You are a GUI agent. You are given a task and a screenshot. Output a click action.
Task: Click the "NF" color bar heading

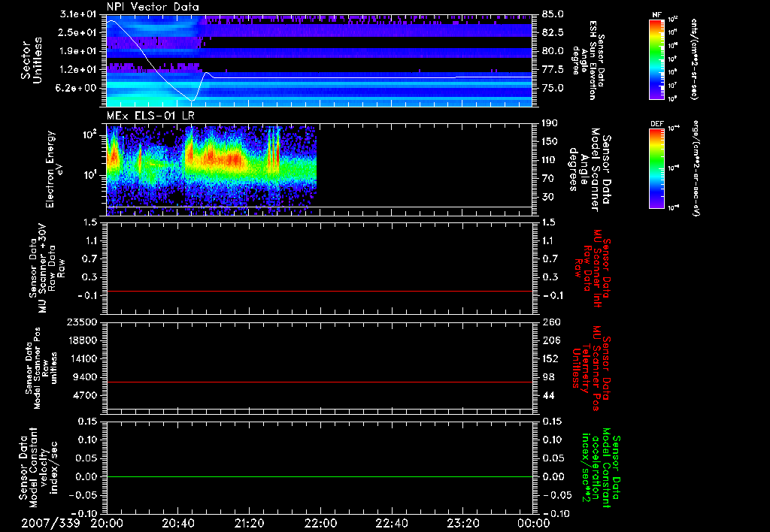tap(656, 15)
